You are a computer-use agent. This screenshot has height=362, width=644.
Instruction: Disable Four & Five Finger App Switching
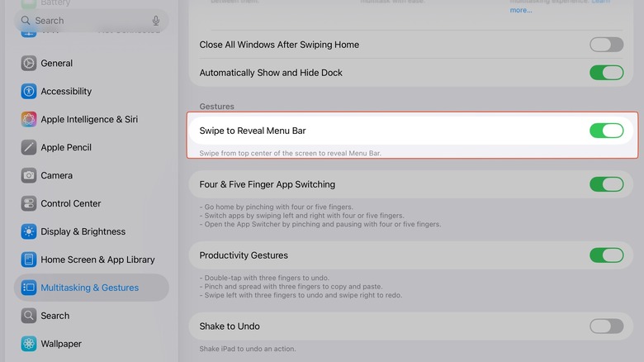(x=606, y=184)
